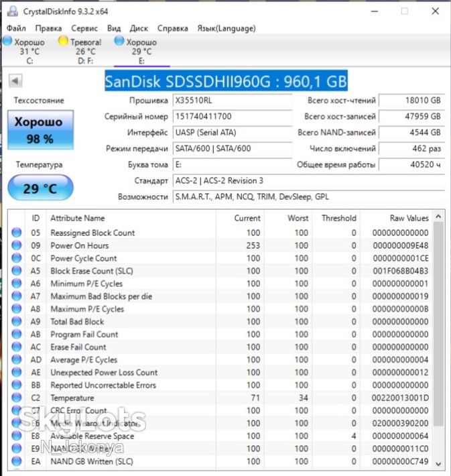Open the Вид menu
The width and height of the screenshot is (451, 476).
[x=114, y=28]
